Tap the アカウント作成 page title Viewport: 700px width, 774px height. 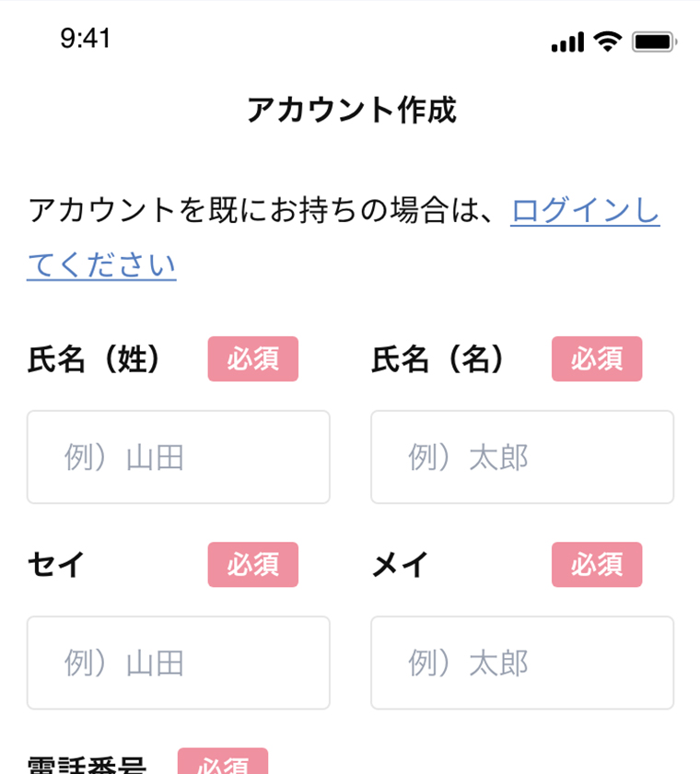pyautogui.click(x=352, y=110)
